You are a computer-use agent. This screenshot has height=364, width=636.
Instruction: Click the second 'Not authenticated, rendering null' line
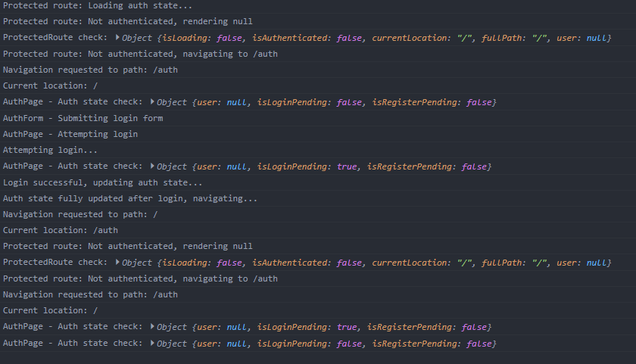click(128, 246)
